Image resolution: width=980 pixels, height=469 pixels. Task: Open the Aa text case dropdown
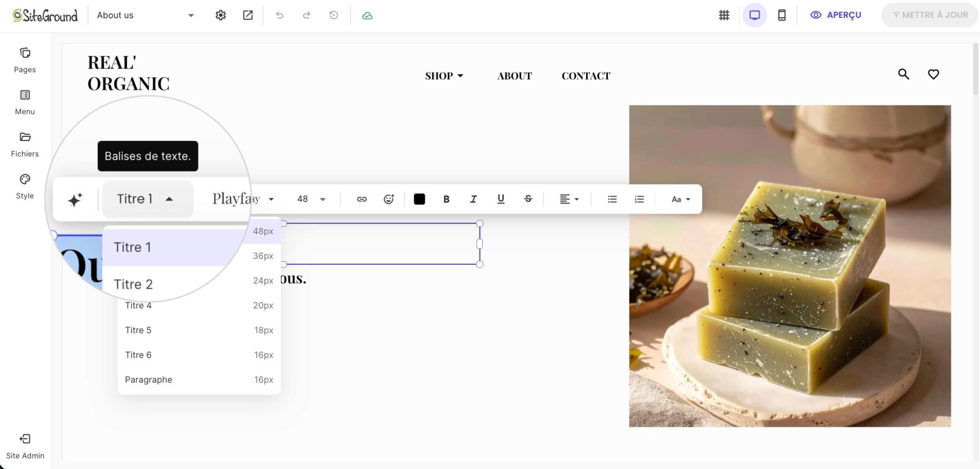tap(681, 199)
